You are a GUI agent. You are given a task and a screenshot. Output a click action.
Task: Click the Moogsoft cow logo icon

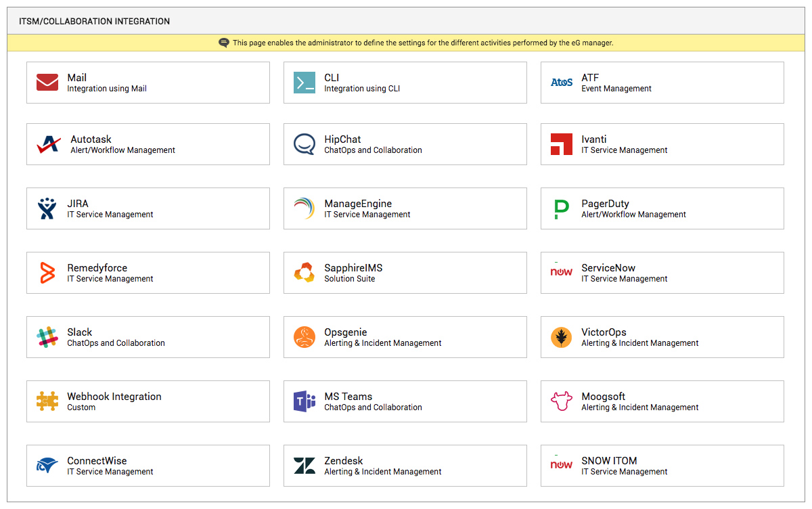(562, 401)
